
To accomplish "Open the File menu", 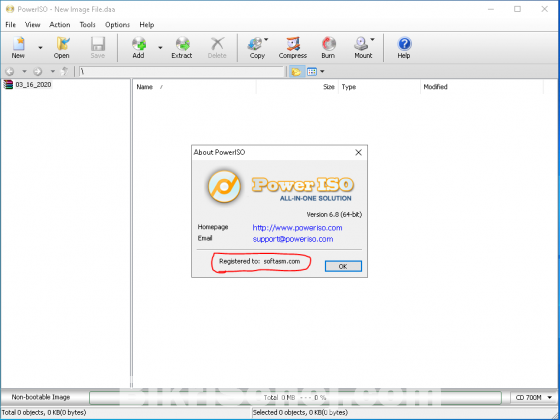I will click(10, 25).
